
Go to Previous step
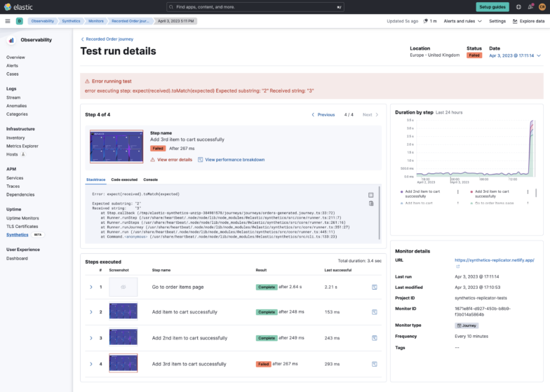[x=323, y=114]
